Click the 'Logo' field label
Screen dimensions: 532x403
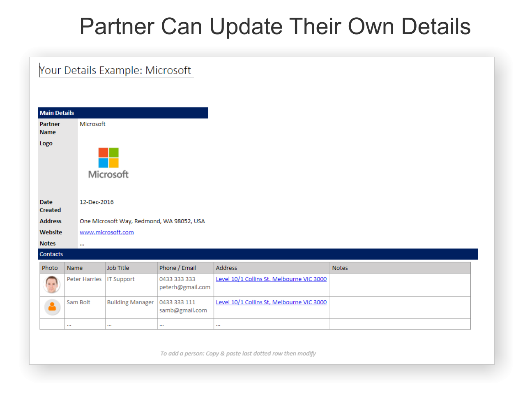pyautogui.click(x=46, y=144)
